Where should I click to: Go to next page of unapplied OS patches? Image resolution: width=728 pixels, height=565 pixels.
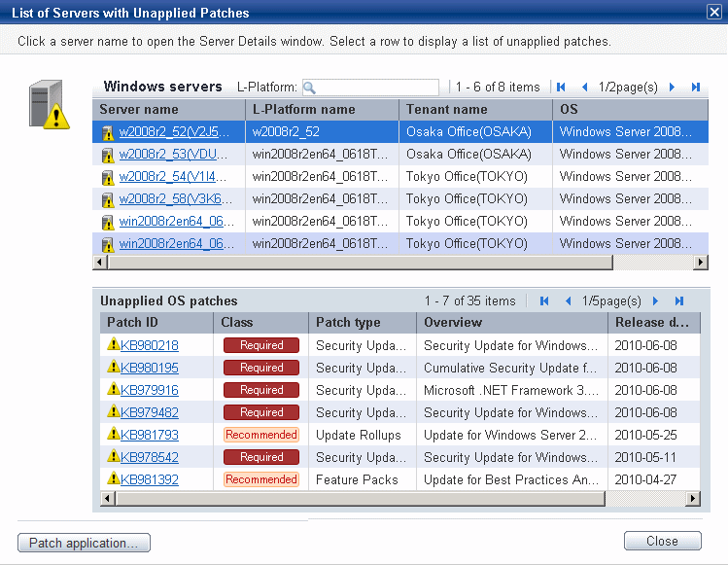pyautogui.click(x=655, y=301)
